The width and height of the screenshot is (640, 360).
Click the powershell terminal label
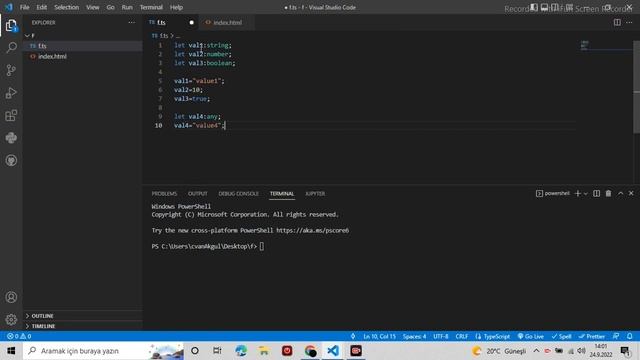coord(553,193)
